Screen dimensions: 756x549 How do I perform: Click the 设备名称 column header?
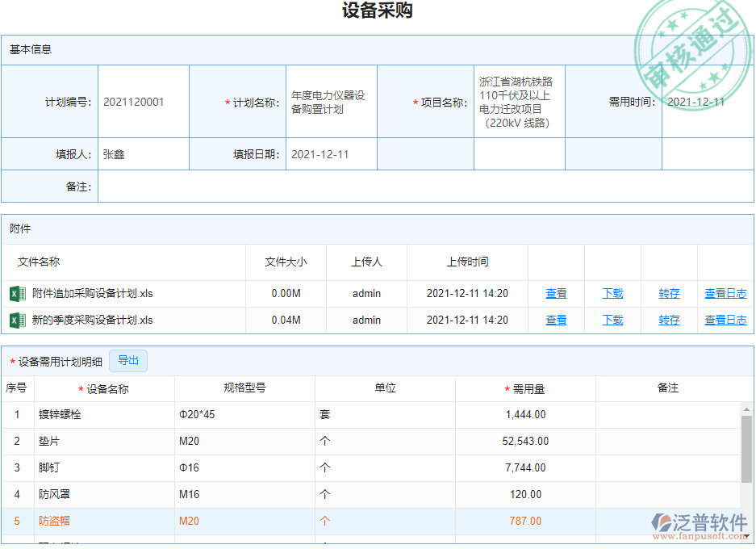[x=106, y=388]
